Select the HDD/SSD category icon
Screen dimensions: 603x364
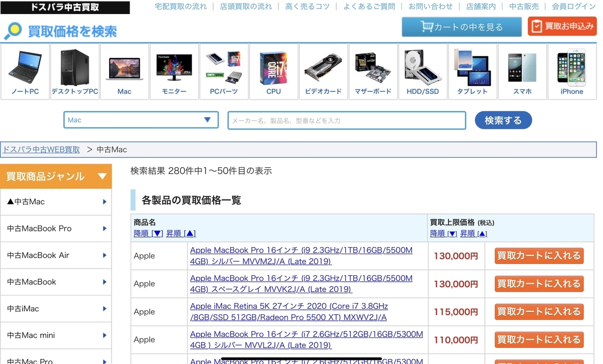click(x=423, y=72)
